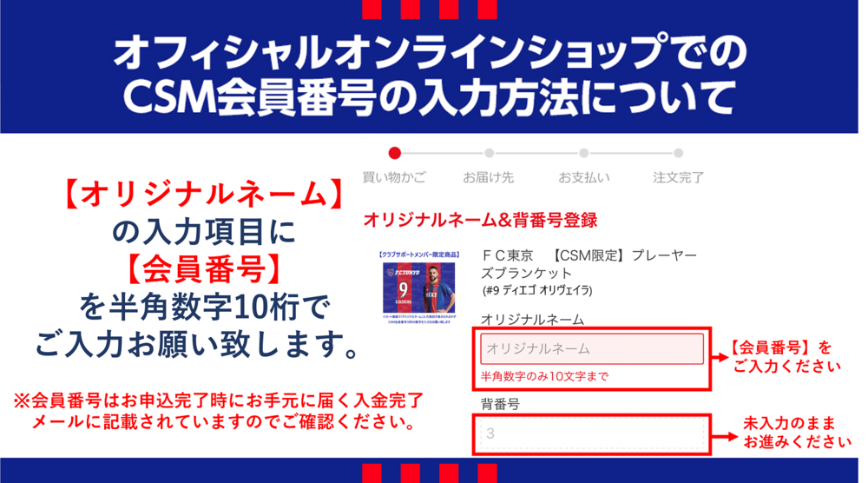Select the 注文完了 step label
Viewport: 868px width, 483px height.
pos(679,177)
